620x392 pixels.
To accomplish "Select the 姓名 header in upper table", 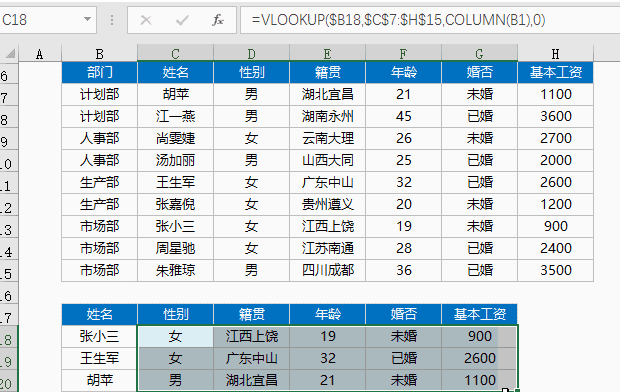I will tap(175, 72).
